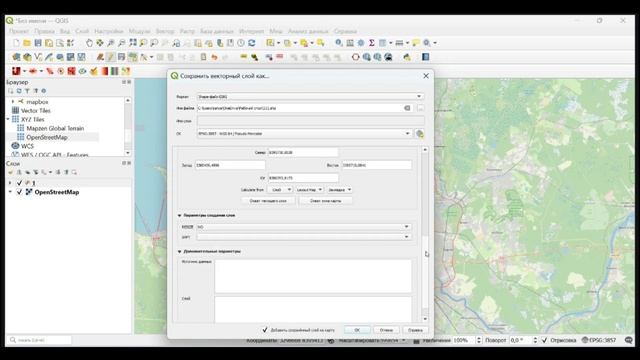Open the Project menu
The height and width of the screenshot is (360, 640).
[x=19, y=31]
